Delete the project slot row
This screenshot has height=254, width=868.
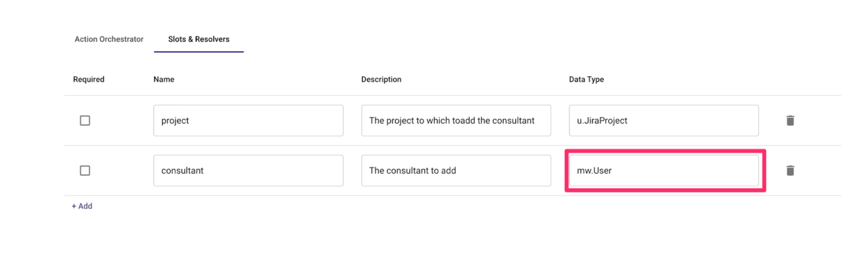click(790, 120)
